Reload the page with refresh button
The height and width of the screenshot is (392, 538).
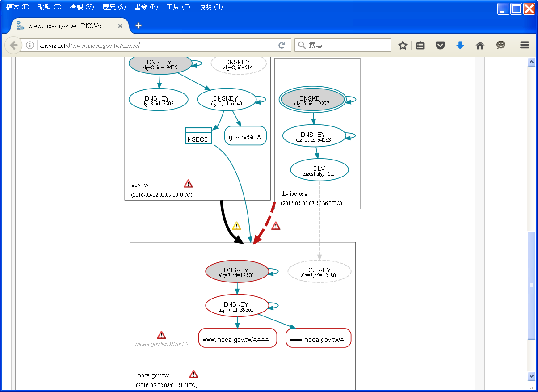[282, 45]
